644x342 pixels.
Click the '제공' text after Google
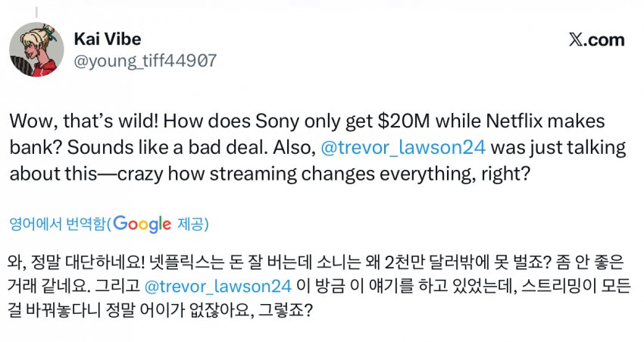(x=192, y=224)
